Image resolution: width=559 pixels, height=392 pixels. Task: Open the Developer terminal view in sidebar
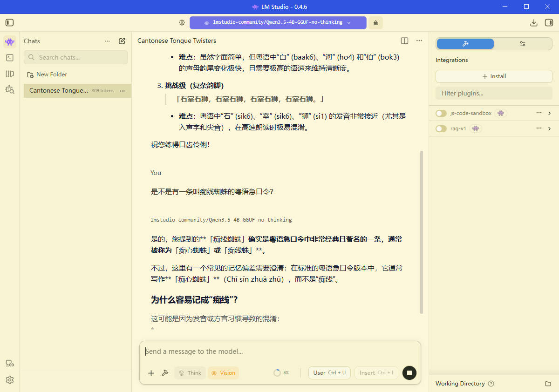coord(9,57)
